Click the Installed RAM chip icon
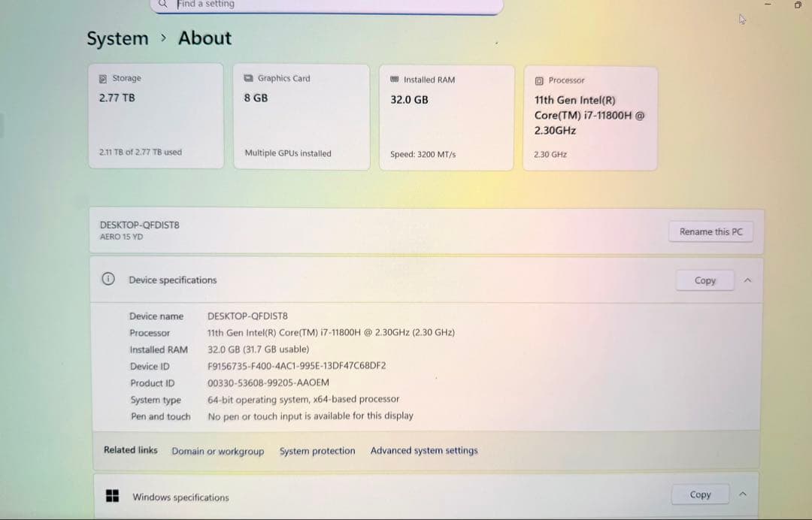Viewport: 812px width, 520px height. pyautogui.click(x=395, y=80)
